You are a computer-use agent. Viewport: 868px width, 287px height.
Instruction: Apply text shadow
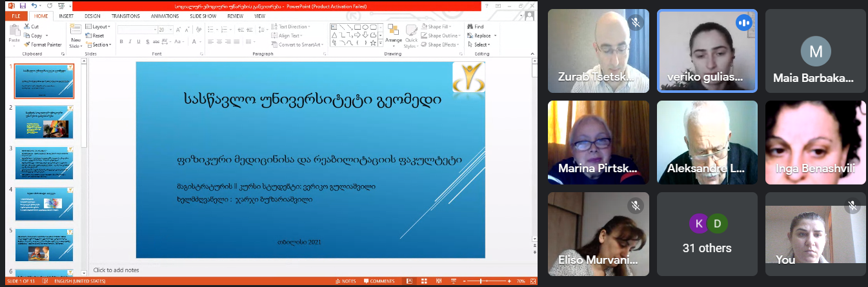click(148, 42)
